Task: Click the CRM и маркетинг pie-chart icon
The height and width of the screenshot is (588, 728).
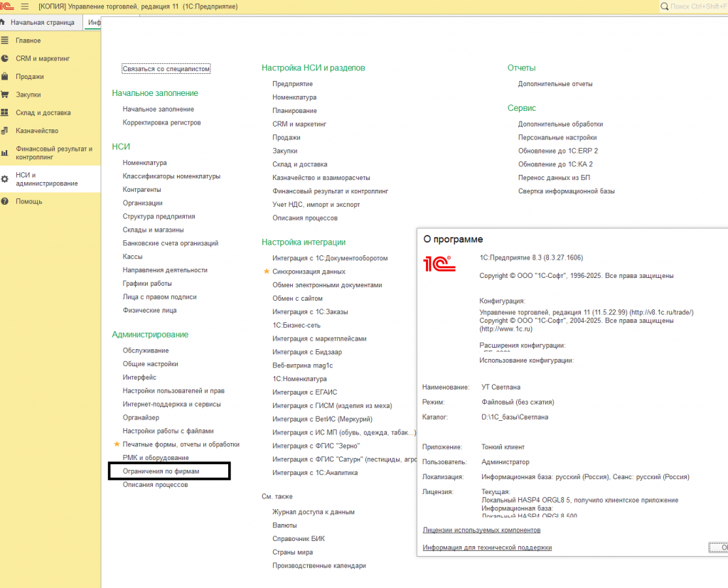Action: pyautogui.click(x=5, y=58)
